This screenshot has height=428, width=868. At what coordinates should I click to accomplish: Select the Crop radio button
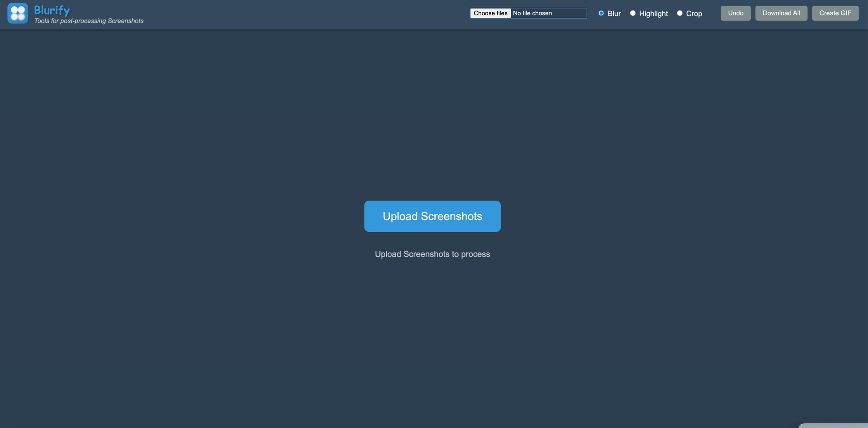click(680, 13)
